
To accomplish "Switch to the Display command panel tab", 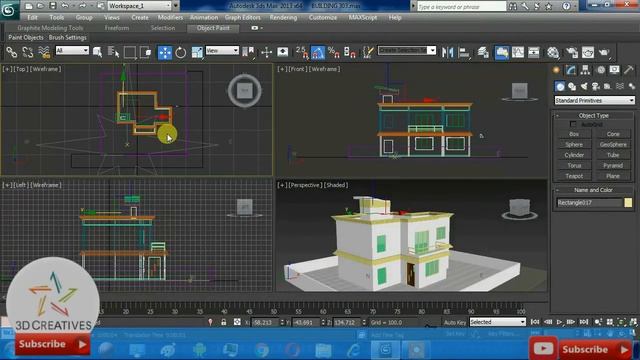I will pyautogui.click(x=614, y=70).
